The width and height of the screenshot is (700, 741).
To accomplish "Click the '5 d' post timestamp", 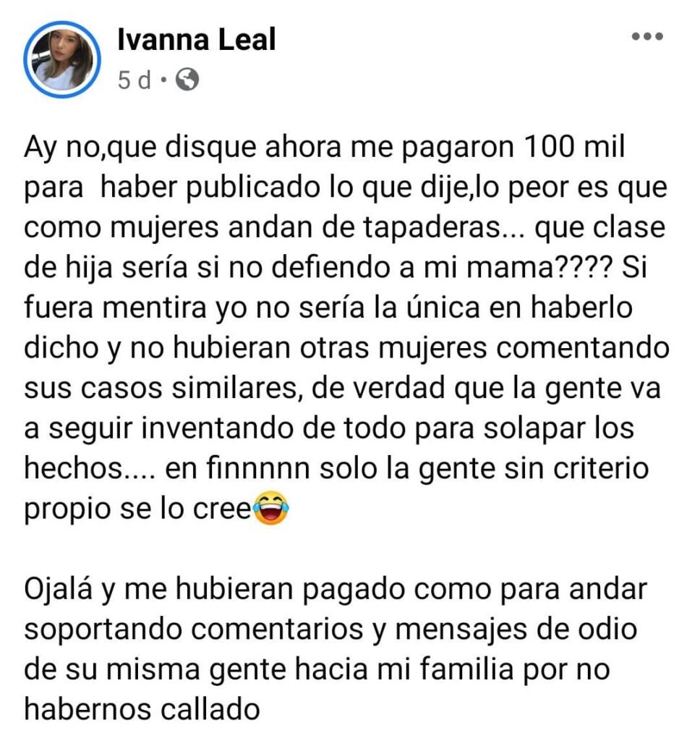I will point(135,81).
